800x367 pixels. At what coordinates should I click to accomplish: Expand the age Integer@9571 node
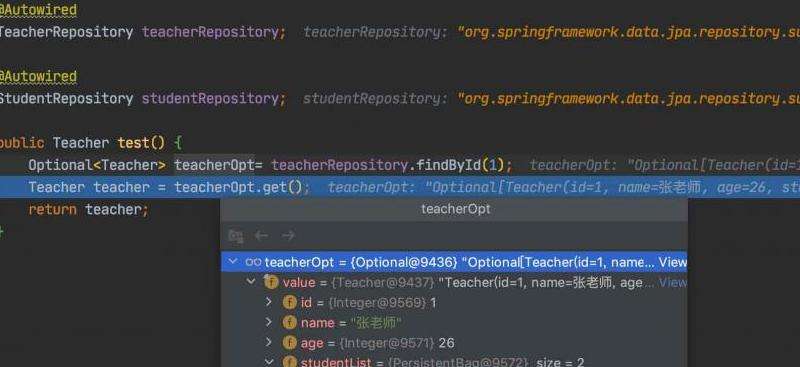[269, 342]
